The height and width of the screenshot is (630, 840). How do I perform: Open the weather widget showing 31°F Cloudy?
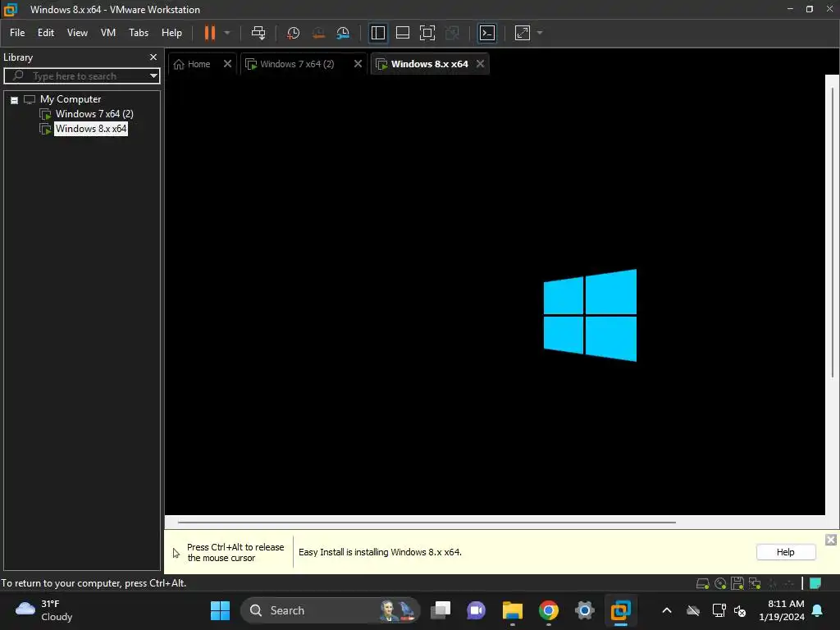(x=44, y=610)
